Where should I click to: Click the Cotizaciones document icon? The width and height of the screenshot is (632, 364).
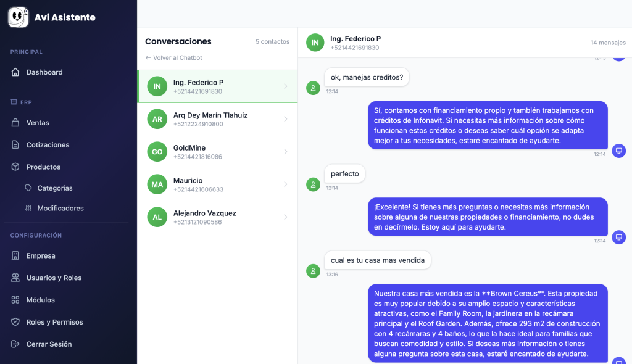click(x=15, y=145)
